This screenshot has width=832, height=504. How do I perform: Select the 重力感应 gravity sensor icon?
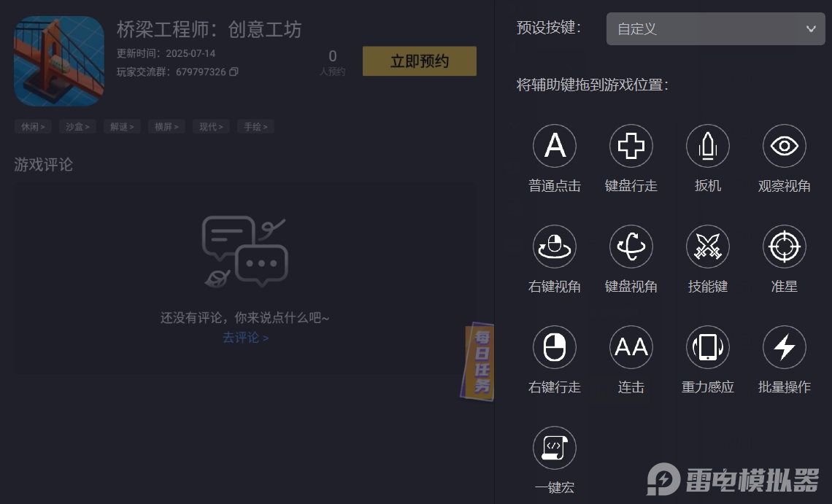click(x=707, y=346)
